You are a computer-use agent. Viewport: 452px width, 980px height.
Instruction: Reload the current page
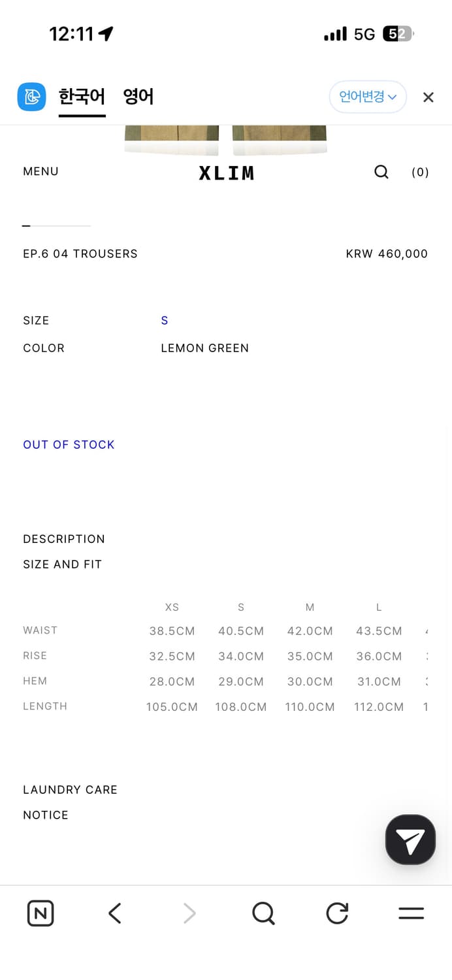click(337, 913)
